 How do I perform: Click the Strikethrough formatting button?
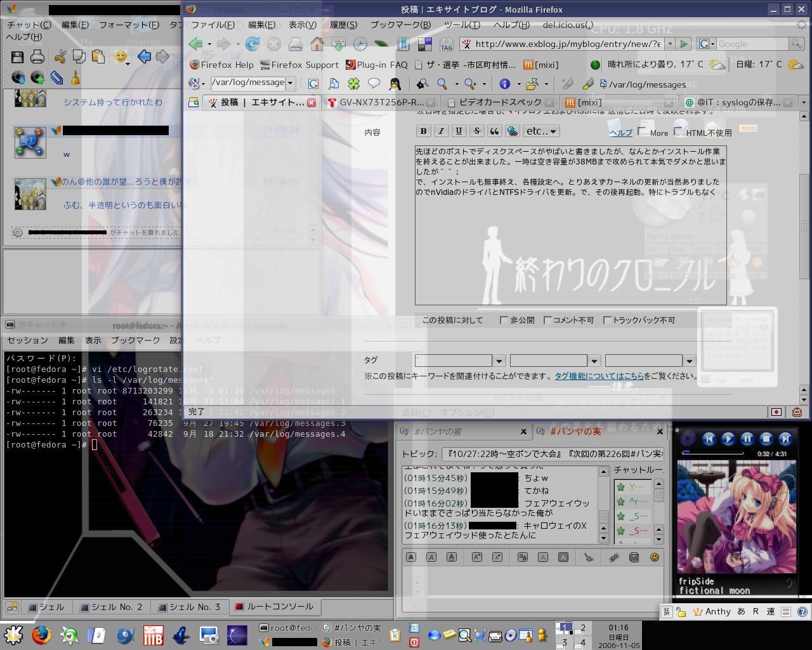476,131
